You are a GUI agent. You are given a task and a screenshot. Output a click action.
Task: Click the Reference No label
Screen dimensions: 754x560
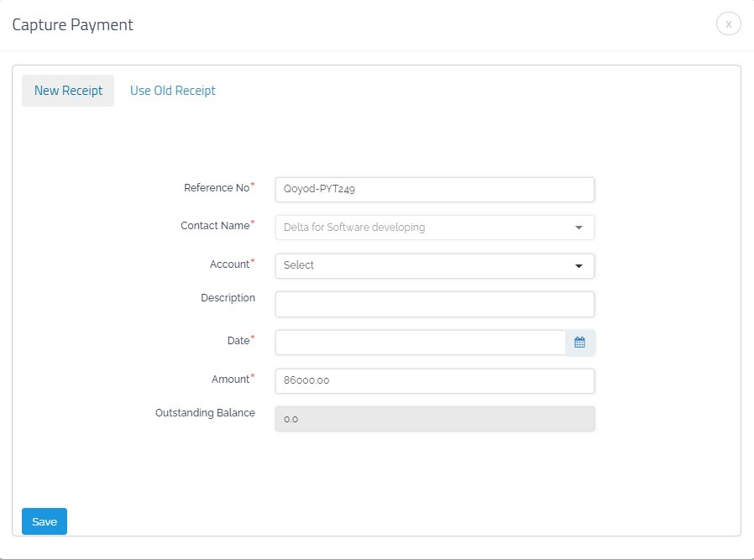217,188
